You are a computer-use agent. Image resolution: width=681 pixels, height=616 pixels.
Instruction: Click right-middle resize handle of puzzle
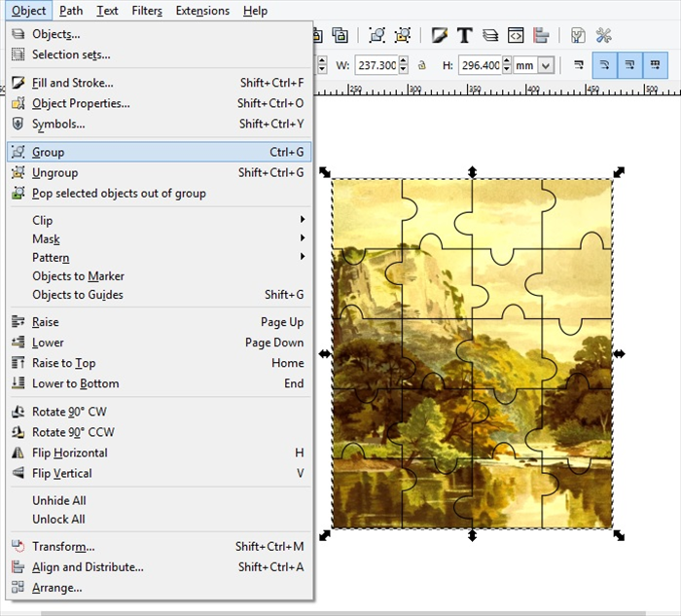coord(620,354)
